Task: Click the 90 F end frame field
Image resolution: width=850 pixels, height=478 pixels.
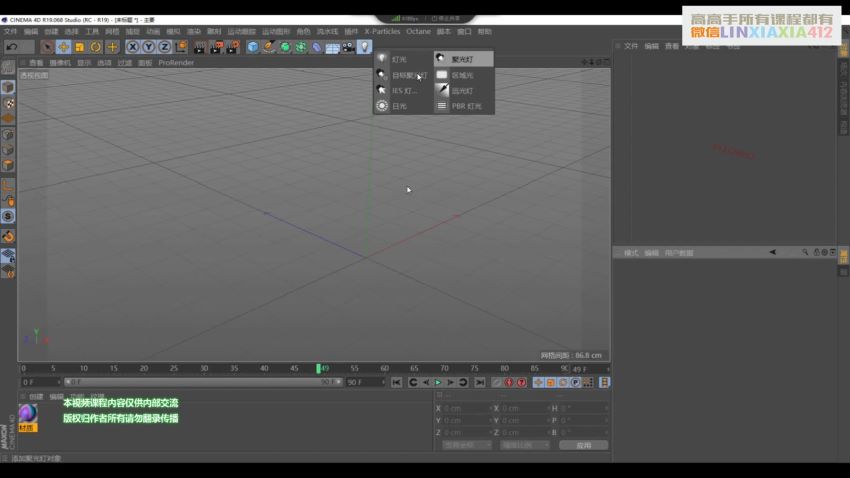Action: [x=365, y=382]
